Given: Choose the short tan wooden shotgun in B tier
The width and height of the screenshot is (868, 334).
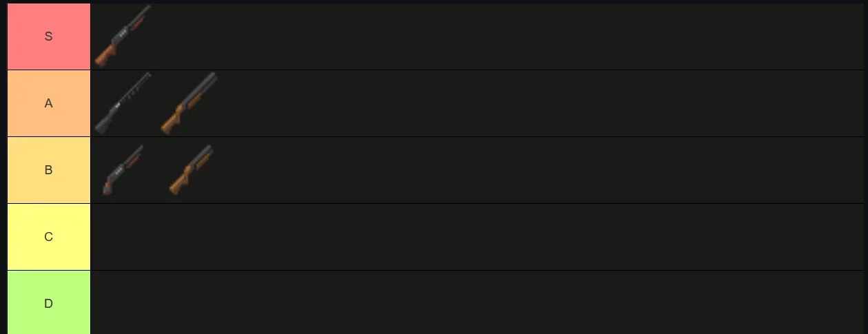Looking at the screenshot, I should (191, 170).
